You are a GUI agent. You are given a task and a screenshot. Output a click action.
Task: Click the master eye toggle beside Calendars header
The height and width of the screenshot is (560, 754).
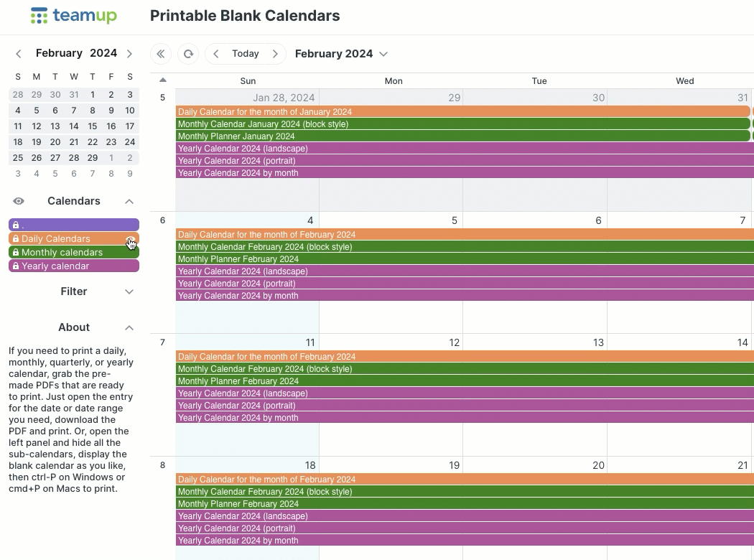18,201
